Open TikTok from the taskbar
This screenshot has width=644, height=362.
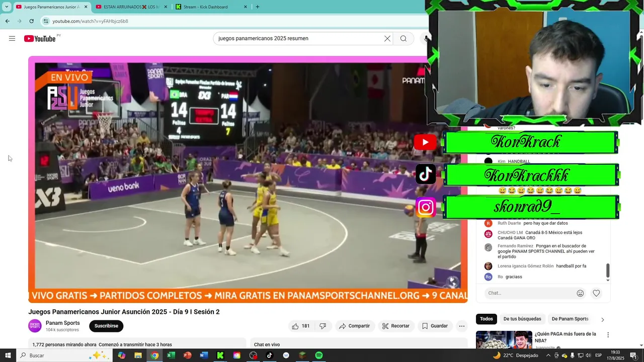(x=269, y=355)
